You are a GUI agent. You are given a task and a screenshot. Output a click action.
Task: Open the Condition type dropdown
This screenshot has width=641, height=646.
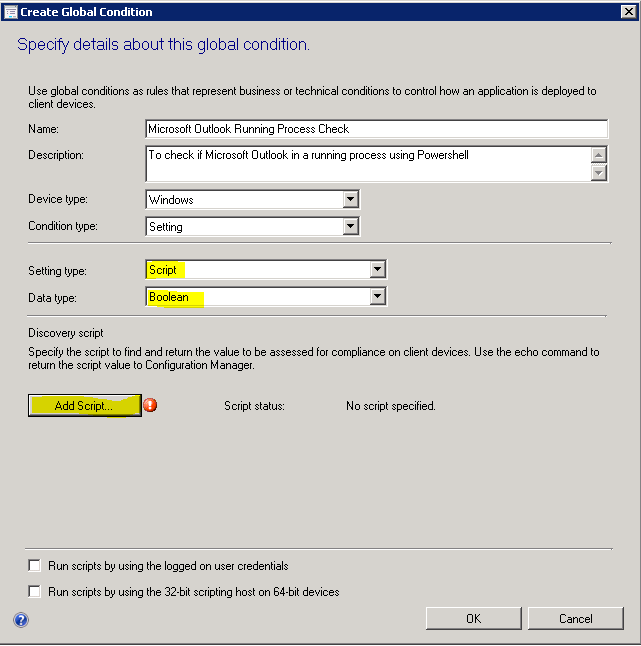351,226
